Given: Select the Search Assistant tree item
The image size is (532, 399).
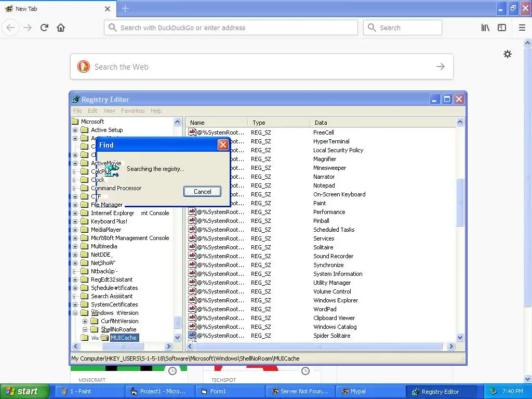Looking at the screenshot, I should click(x=112, y=296).
